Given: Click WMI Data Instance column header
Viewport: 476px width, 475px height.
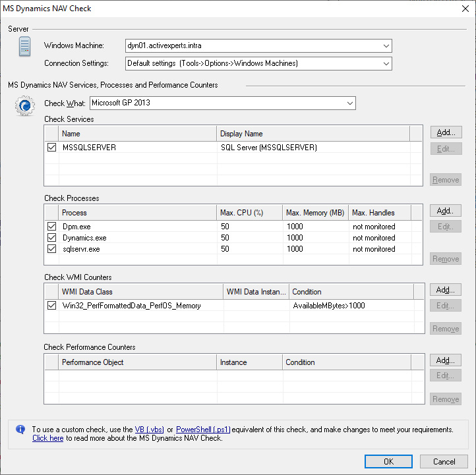Looking at the screenshot, I should [256, 292].
